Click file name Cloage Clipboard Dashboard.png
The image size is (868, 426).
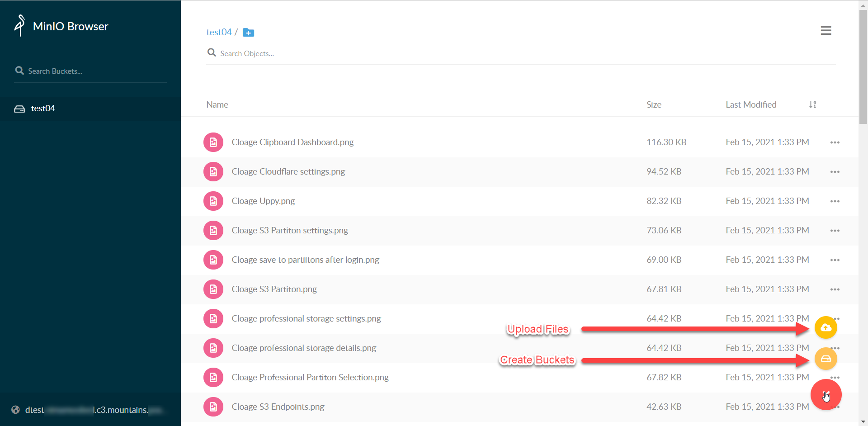[x=292, y=142]
